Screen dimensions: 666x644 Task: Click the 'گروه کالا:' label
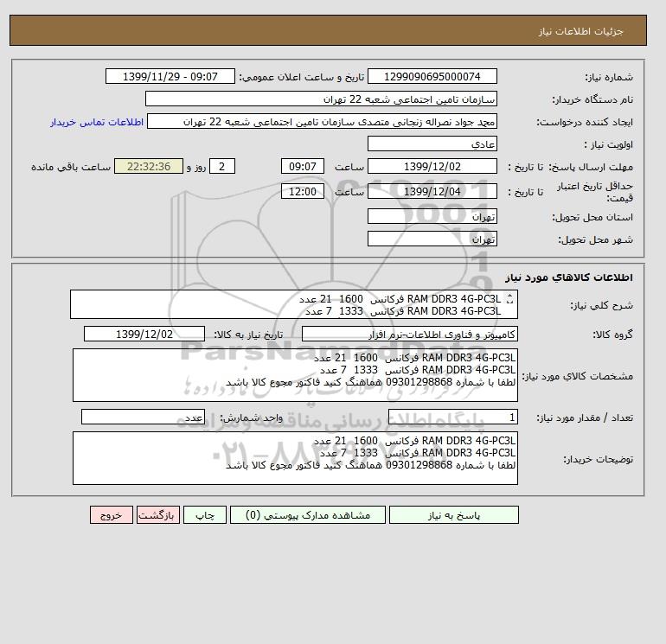(x=613, y=335)
